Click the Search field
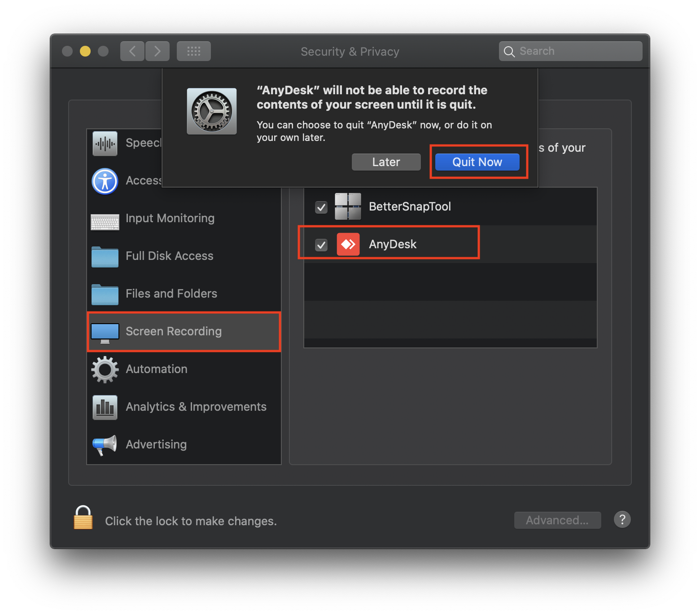The width and height of the screenshot is (700, 615). 577,51
